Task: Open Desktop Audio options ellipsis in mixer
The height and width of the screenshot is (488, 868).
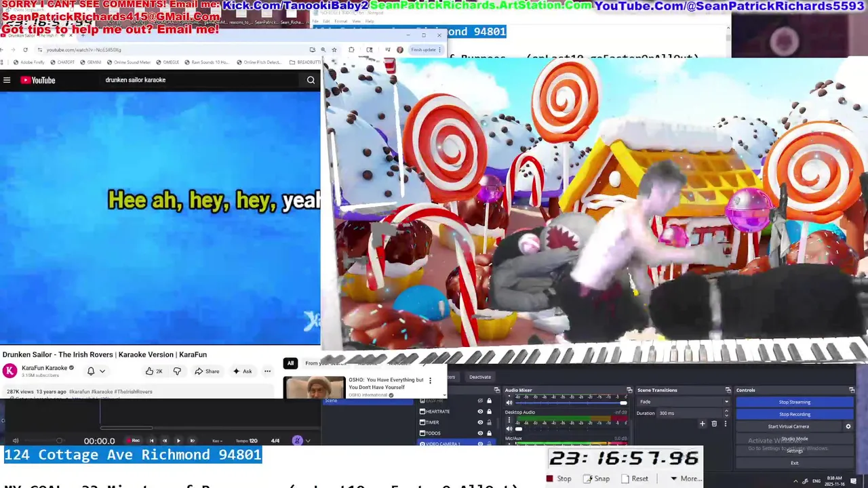Action: point(509,420)
